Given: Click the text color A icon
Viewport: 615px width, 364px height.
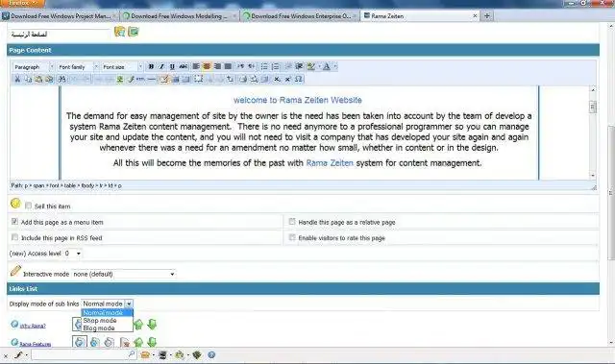Looking at the screenshot, I should [326, 66].
